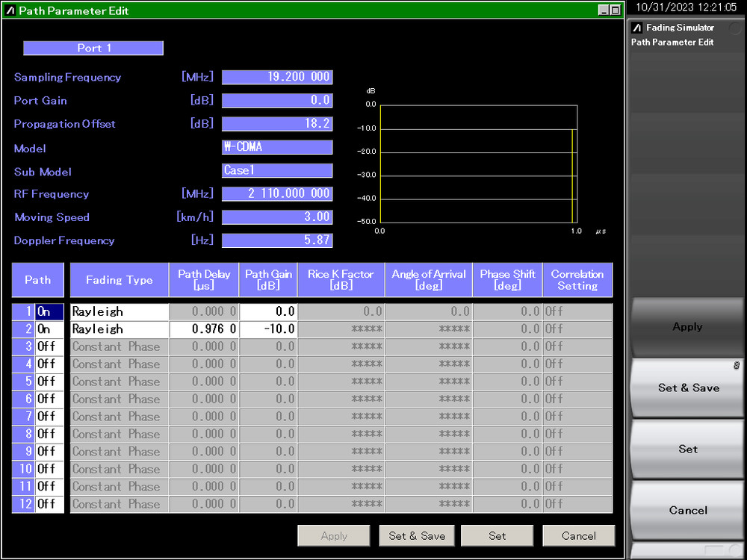This screenshot has width=747, height=560.
Task: Edit the RF Frequency field
Action: pos(277,194)
